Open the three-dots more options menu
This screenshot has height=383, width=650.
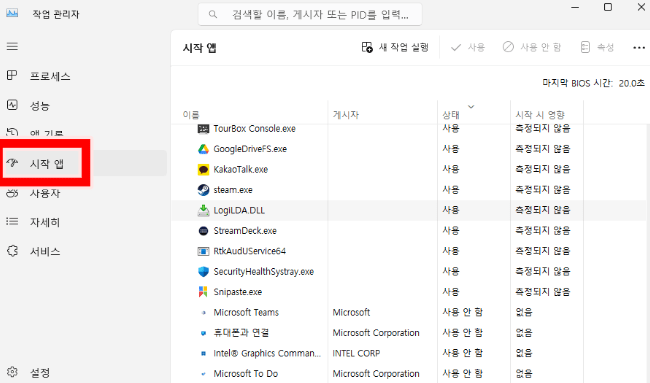click(639, 48)
